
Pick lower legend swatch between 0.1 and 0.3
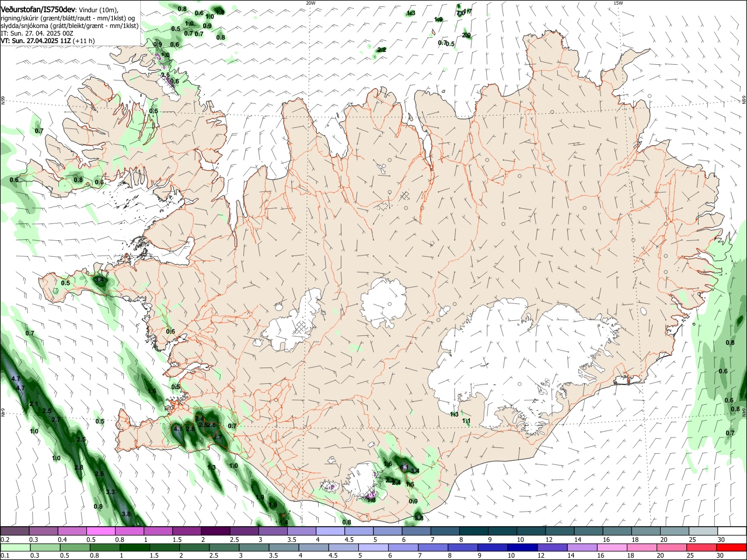[x=15, y=547]
